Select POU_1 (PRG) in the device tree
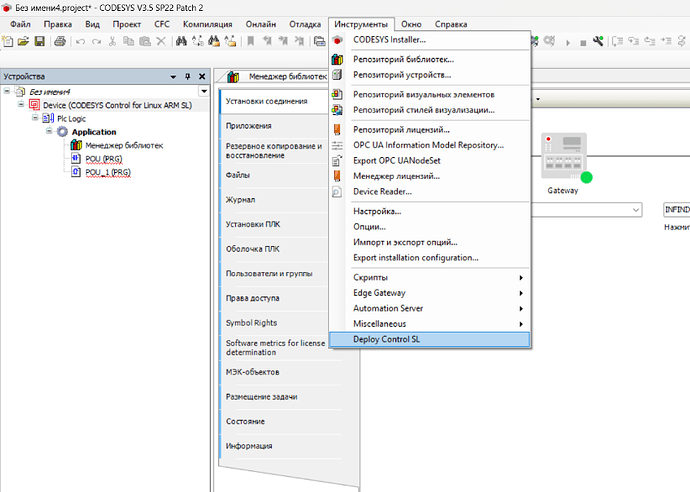The height and width of the screenshot is (492, 690). (108, 172)
